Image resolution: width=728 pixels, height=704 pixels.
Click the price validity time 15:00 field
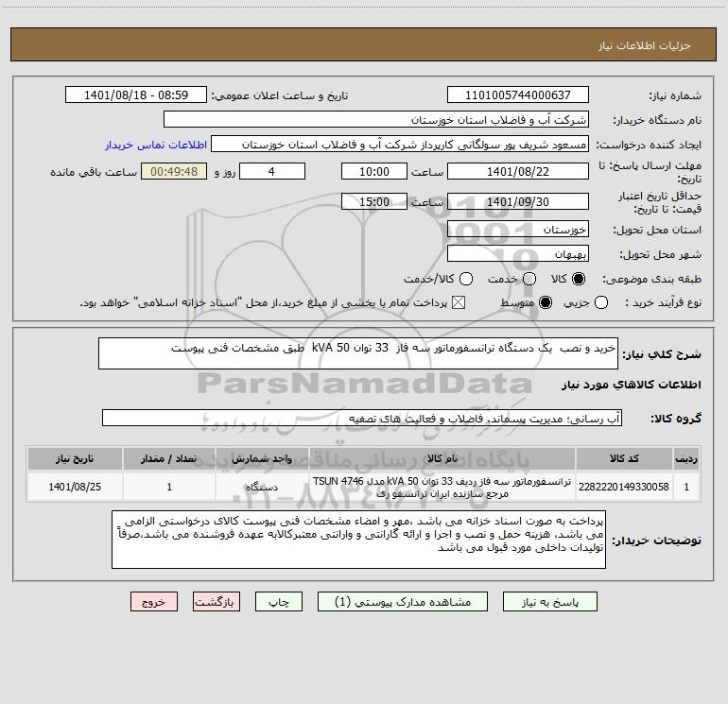(374, 202)
